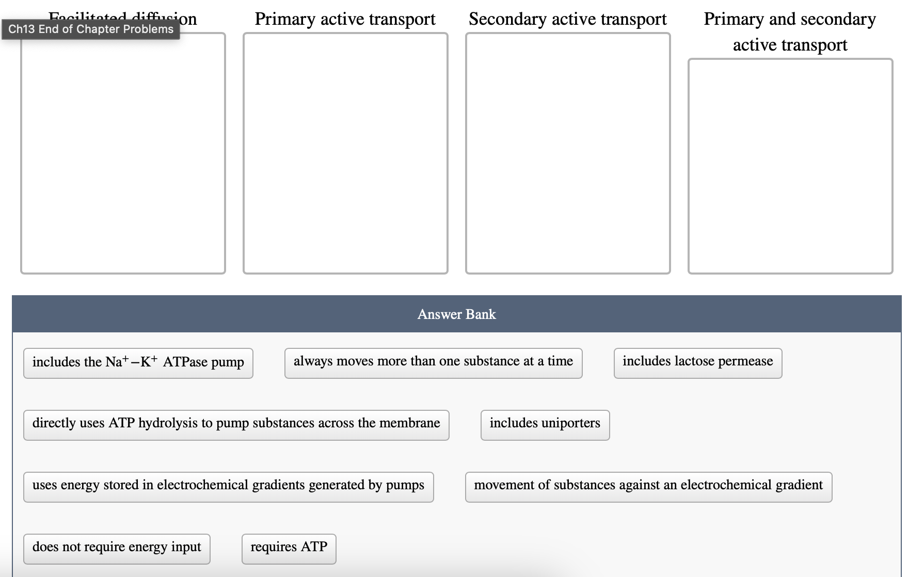Click "movement of substances against an electrochemical gradient"

[648, 486]
